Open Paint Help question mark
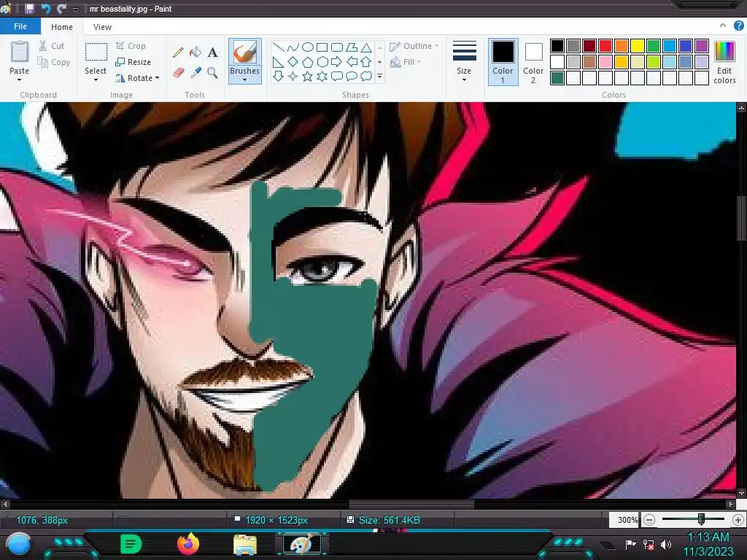 (x=738, y=26)
